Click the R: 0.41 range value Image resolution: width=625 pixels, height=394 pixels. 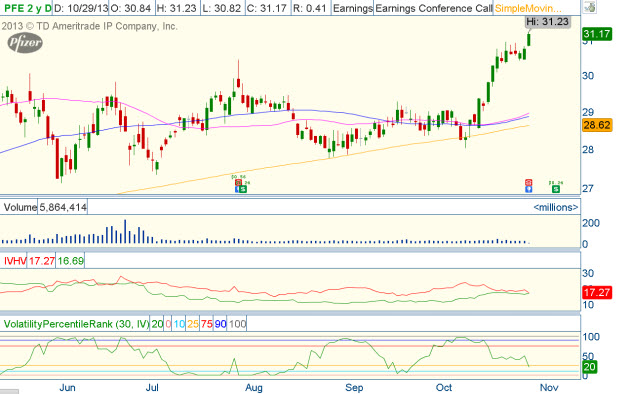[x=310, y=8]
